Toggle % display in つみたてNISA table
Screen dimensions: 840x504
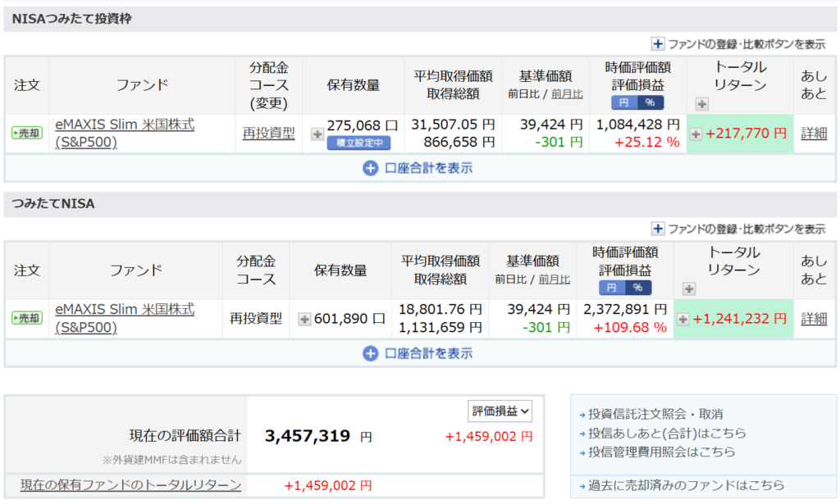pyautogui.click(x=637, y=288)
